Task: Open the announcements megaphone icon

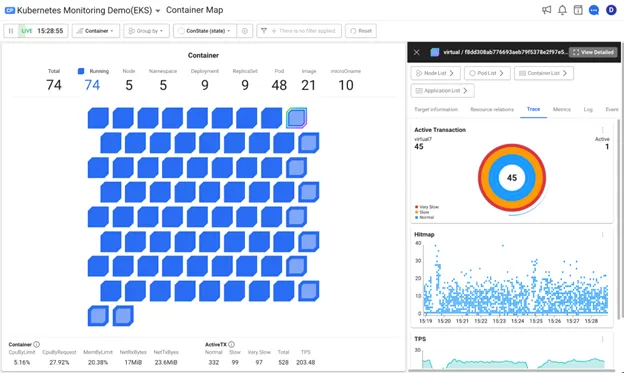Action: tap(546, 10)
